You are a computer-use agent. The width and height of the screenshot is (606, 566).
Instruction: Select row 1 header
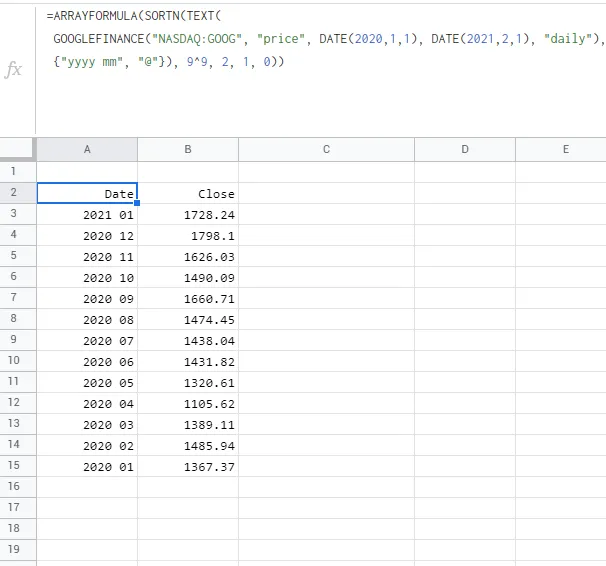click(x=18, y=171)
